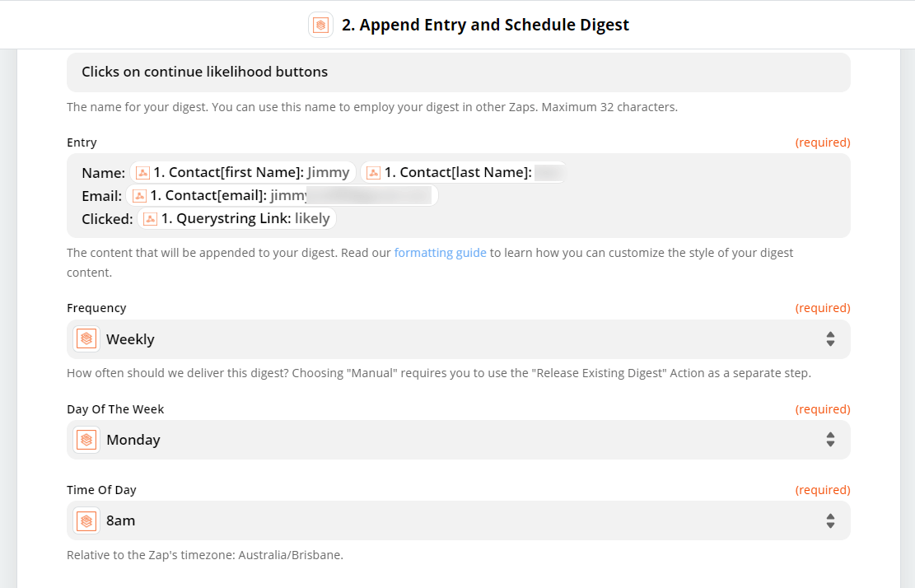Select the Contact[first Name] Jimmy pill

(x=245, y=173)
